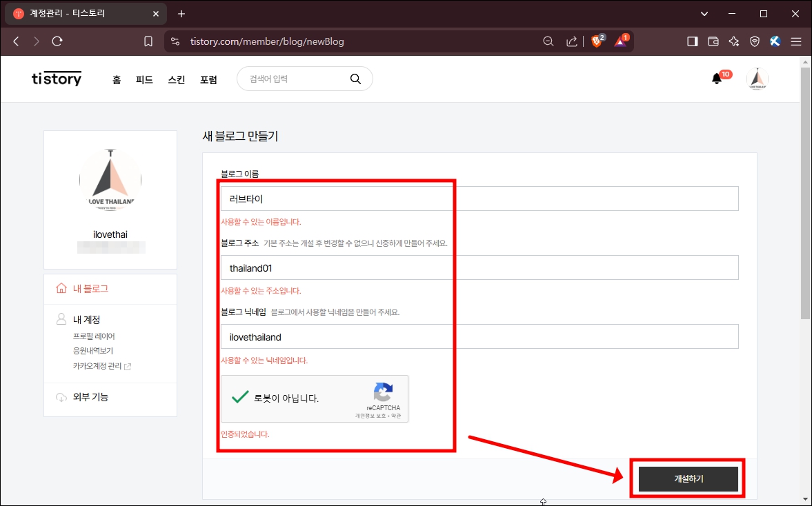Open the tab list dropdown chevron
812x506 pixels.
[x=703, y=13]
